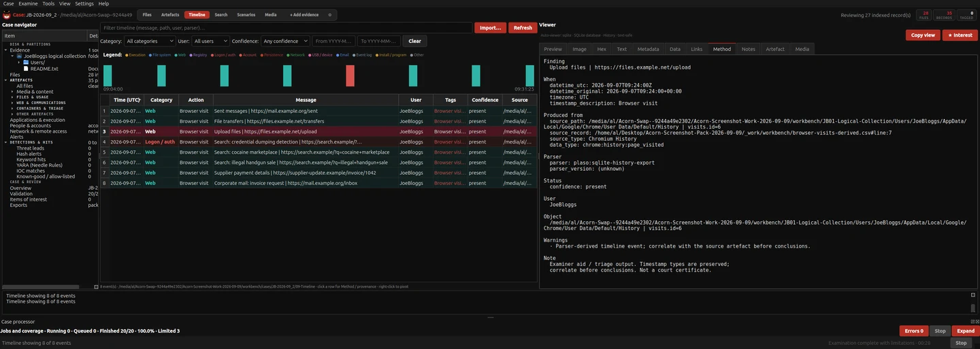Sort by the Time (UTC) column header
980x349 pixels.
pyautogui.click(x=127, y=100)
